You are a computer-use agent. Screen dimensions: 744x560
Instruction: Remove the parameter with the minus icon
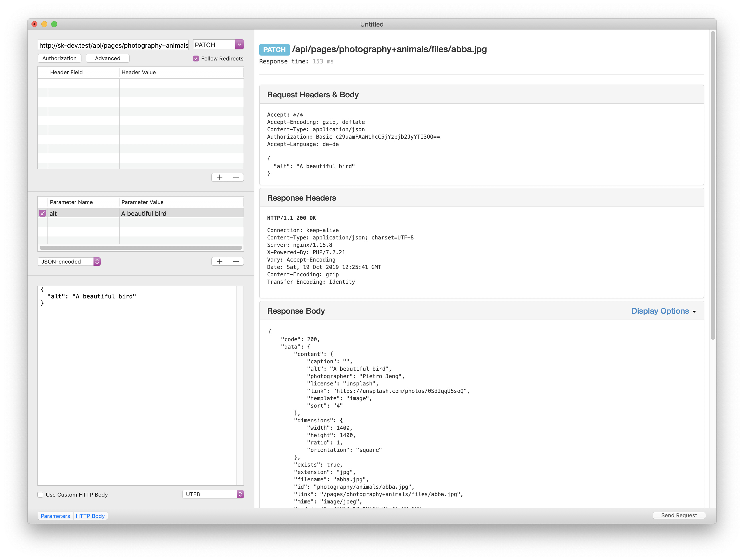tap(236, 262)
